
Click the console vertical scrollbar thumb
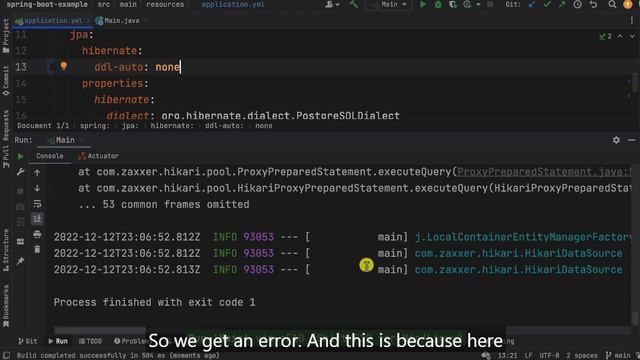635,318
